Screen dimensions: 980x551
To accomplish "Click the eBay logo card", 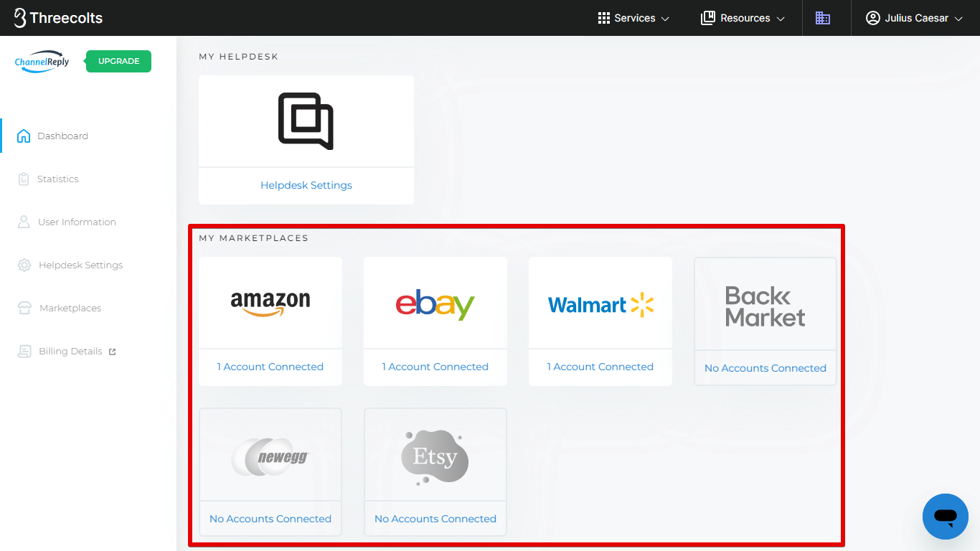I will point(435,303).
